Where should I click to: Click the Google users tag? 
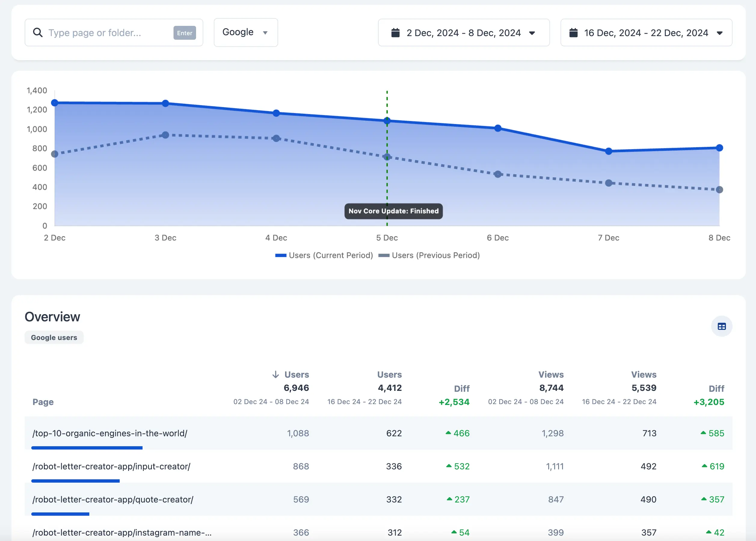pos(54,338)
